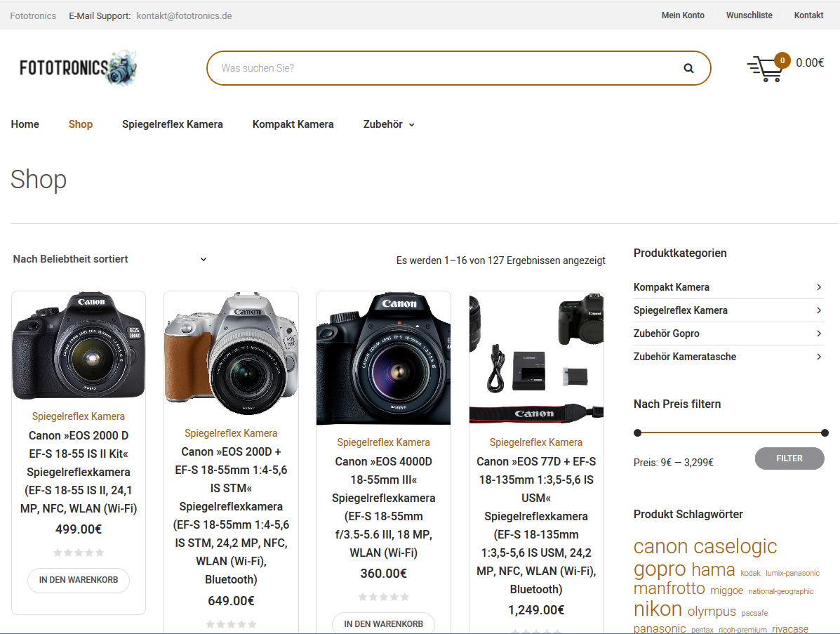Screen dimensions: 840x634
Task: Open the Wunschliste link in the top bar
Action: pyautogui.click(x=749, y=15)
